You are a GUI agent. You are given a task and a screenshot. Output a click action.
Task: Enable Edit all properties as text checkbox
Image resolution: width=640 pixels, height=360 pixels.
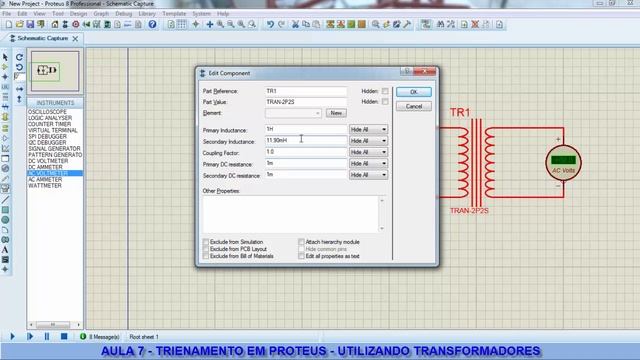pos(301,256)
